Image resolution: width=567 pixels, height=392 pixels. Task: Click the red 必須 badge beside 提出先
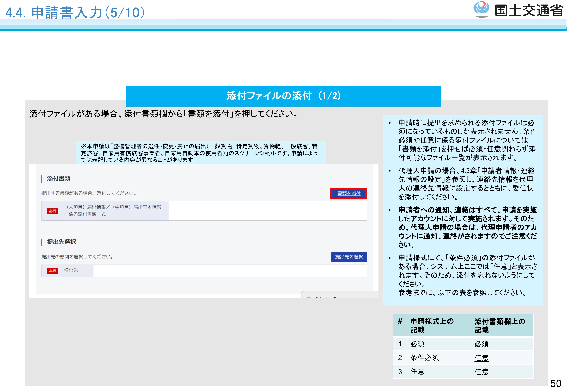pos(52,271)
